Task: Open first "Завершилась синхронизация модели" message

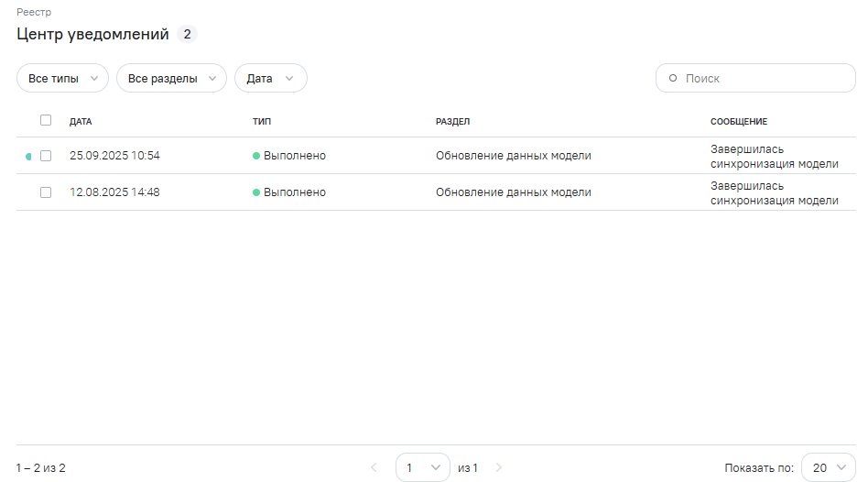Action: tap(774, 157)
